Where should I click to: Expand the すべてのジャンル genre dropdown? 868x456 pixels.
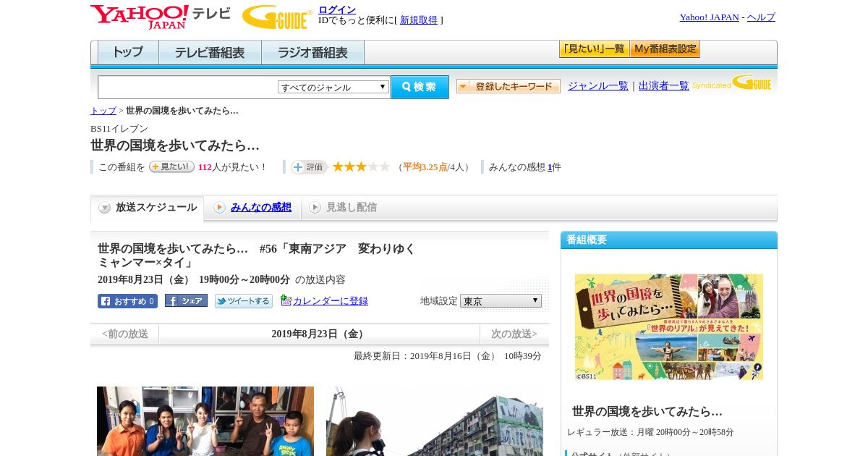(333, 87)
